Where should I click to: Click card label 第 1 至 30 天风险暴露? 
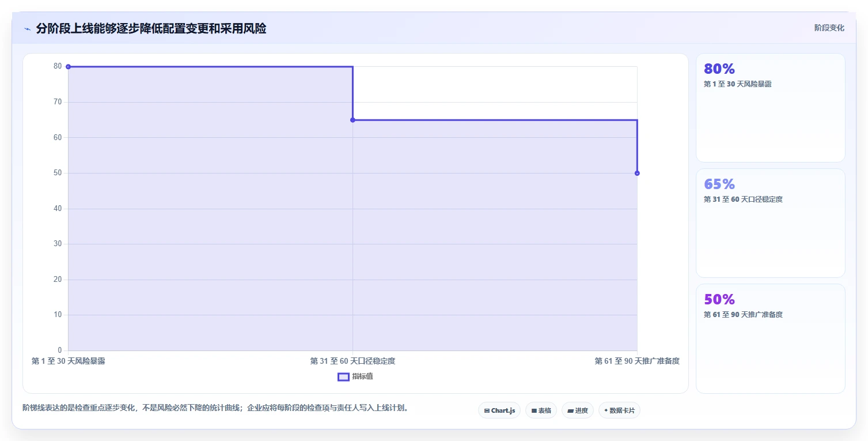pos(737,84)
